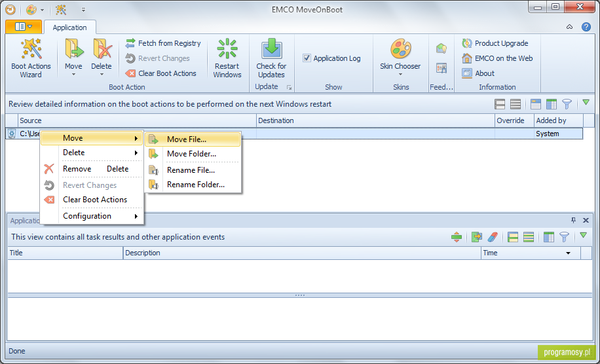Select the System boot action row
The height and width of the screenshot is (364, 600).
294,134
